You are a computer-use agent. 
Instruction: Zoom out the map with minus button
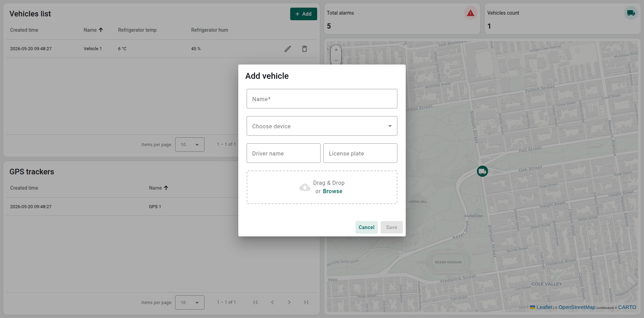pyautogui.click(x=336, y=60)
